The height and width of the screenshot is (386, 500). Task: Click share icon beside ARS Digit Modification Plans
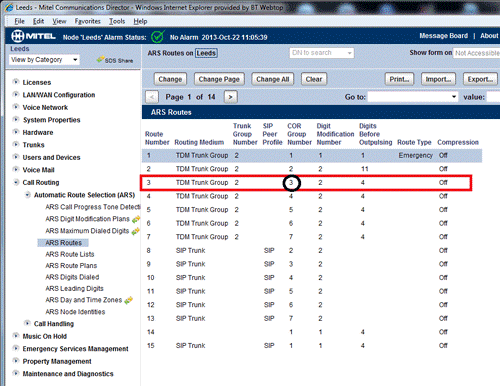tap(136, 219)
